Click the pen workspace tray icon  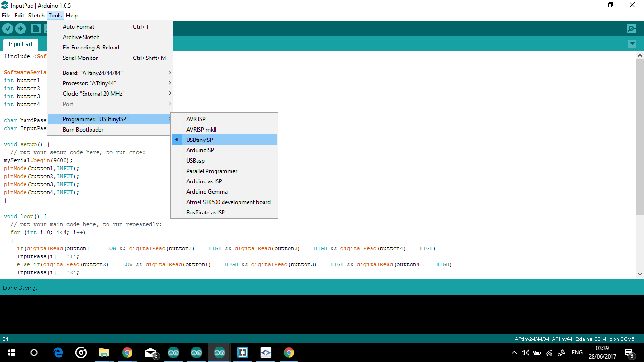(561, 353)
